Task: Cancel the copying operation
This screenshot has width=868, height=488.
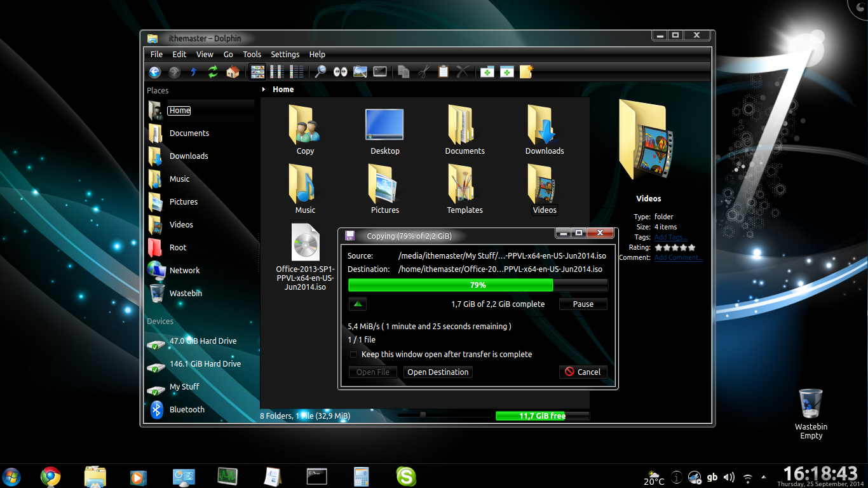Action: 583,372
